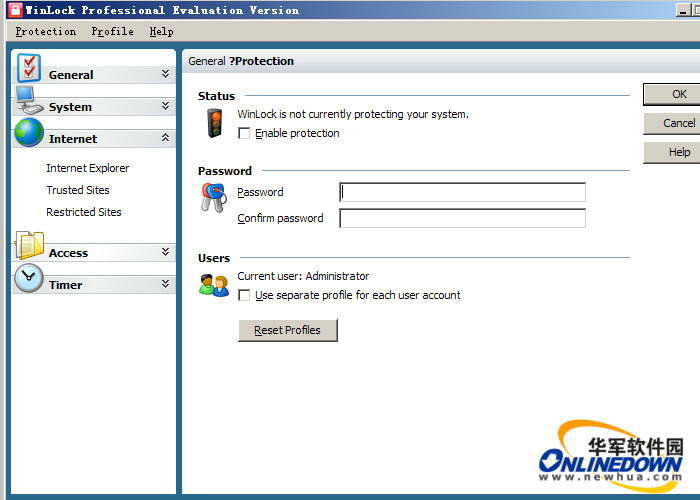Collapse the Internet section chevron
Screen dimensions: 700x500
166,138
